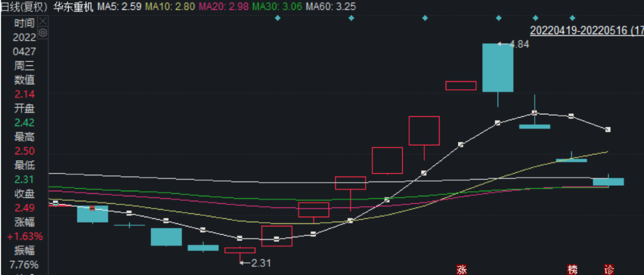This screenshot has width=644, height=275.
Task: Click the 日线(复权) period label
Action: [x=24, y=7]
